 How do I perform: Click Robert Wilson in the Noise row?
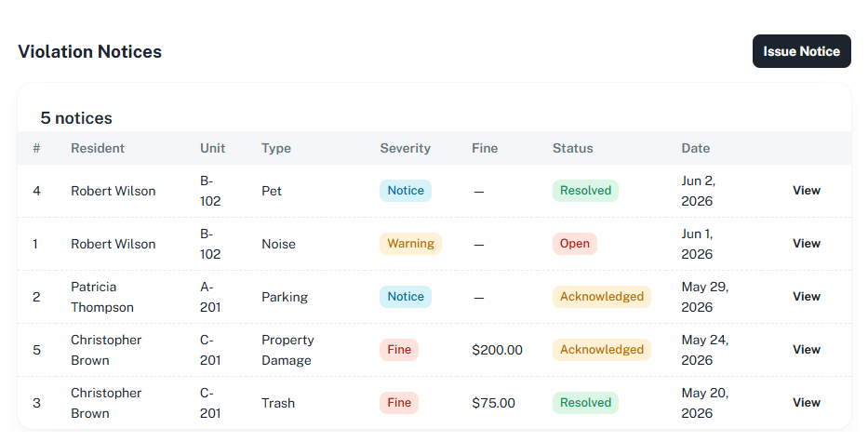tap(113, 244)
